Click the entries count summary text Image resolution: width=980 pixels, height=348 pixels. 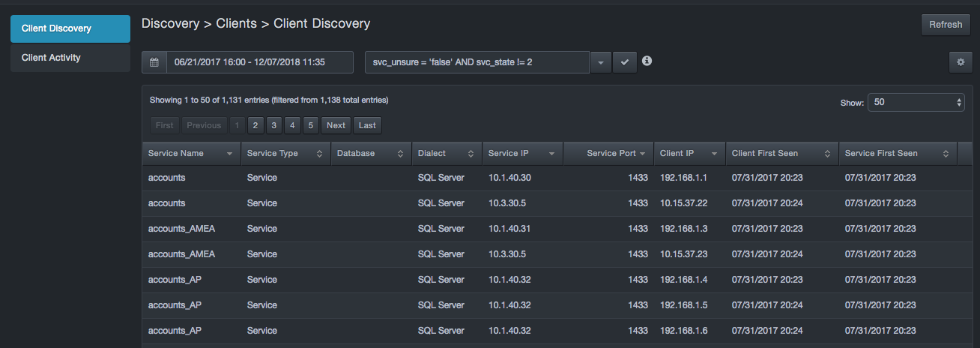tap(269, 100)
